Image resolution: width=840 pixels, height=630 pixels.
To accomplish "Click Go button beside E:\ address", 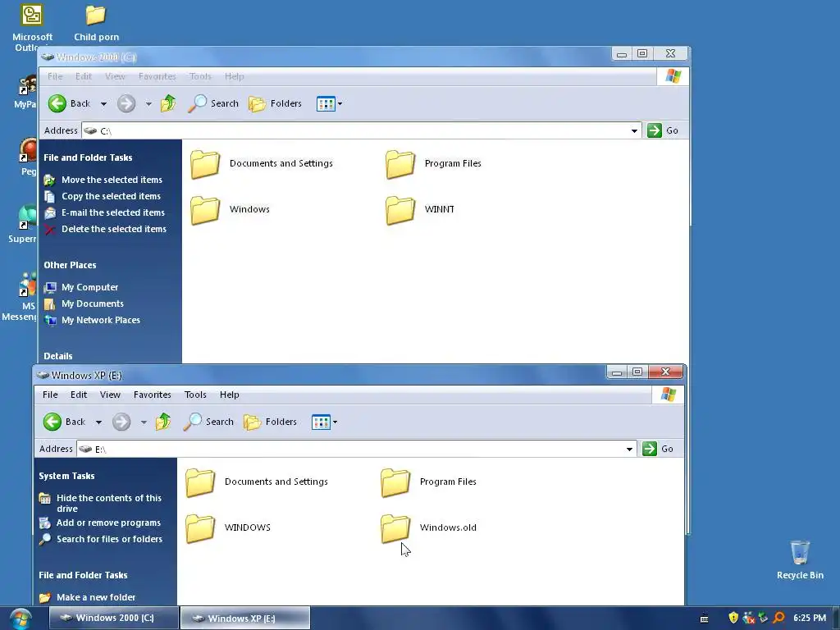I will pyautogui.click(x=659, y=449).
